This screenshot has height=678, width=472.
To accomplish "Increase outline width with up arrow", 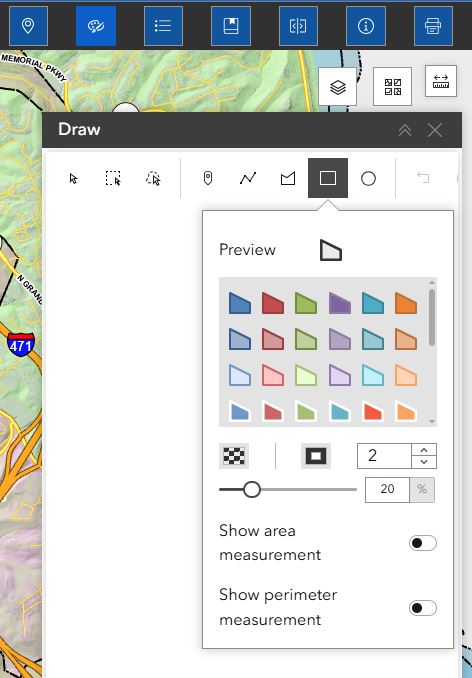I will (x=424, y=450).
